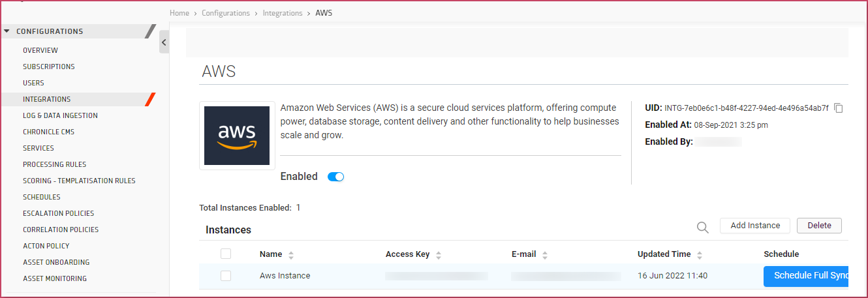Click Schedule Full Sync for Aws Instance
This screenshot has height=298, width=868.
[x=806, y=276]
